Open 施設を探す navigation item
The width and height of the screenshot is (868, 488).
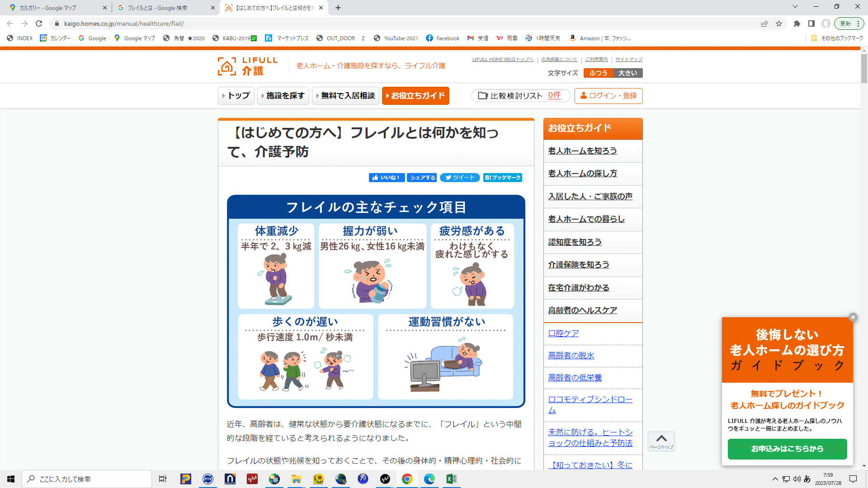coord(283,96)
